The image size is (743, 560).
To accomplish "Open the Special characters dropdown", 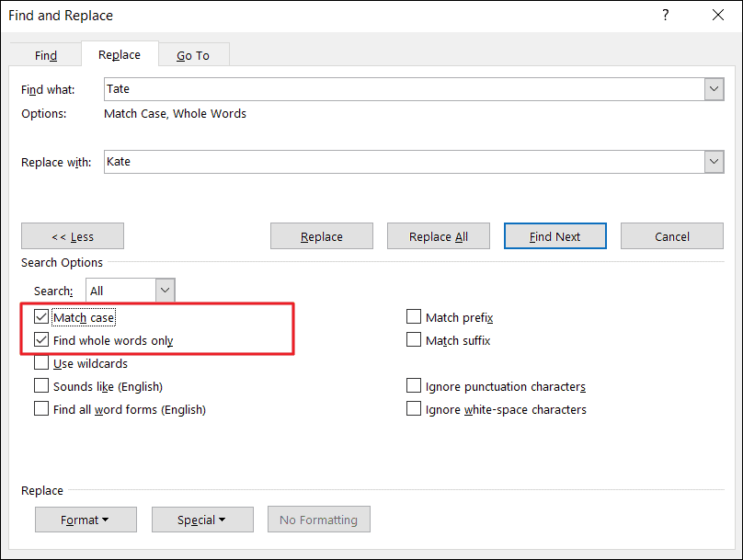I will pos(202,519).
